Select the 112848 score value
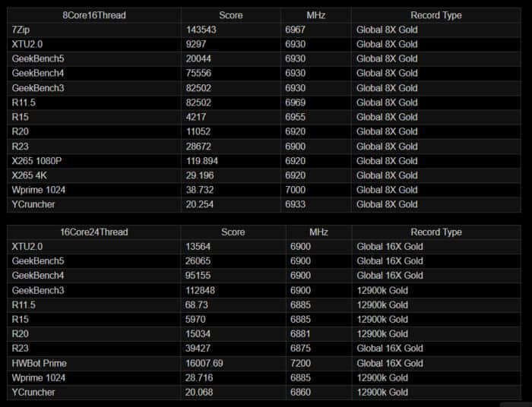Image resolution: width=532 pixels, height=407 pixels. coord(200,290)
